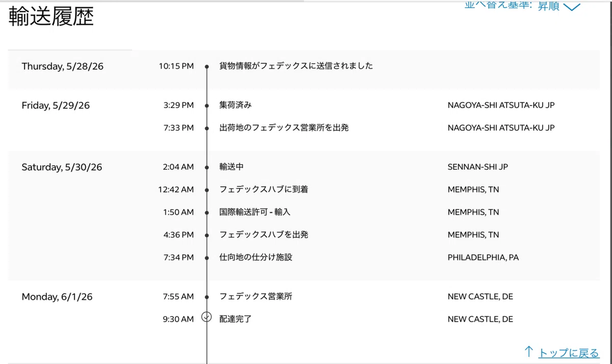
Task: Click the 配達完了 circled arrow icon
Action: click(x=207, y=317)
